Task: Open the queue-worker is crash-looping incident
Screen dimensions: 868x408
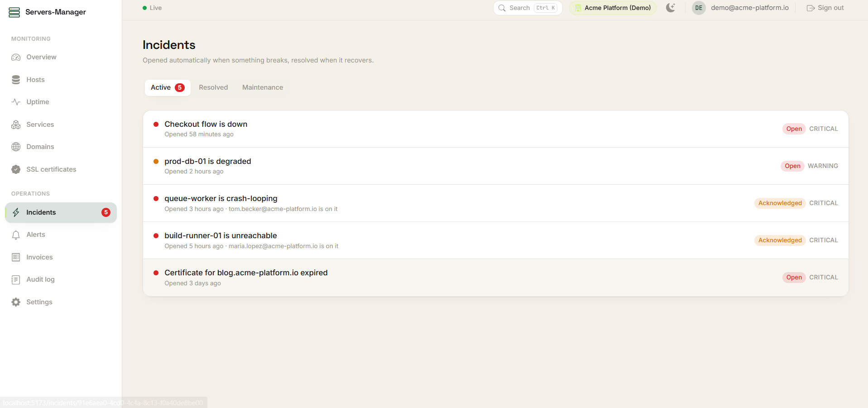Action: coord(496,203)
